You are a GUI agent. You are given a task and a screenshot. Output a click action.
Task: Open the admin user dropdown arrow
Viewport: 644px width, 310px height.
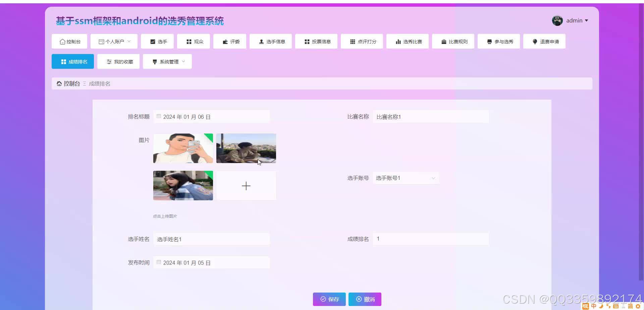coord(586,21)
